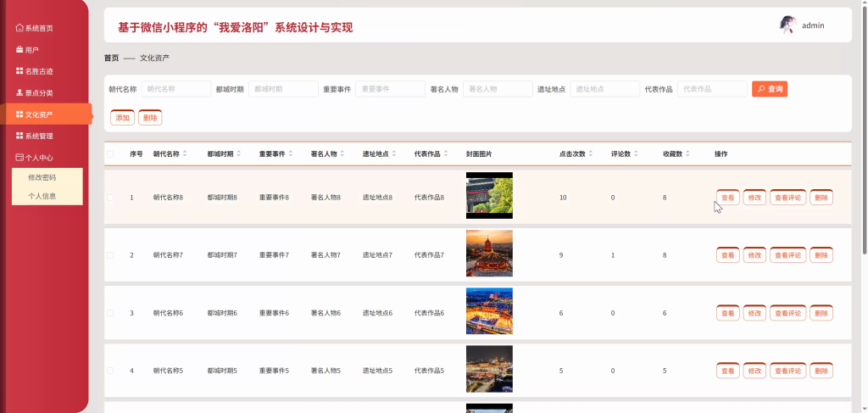Focus the 都城时期 search input
Screen dimensions: 868x413
(x=283, y=88)
